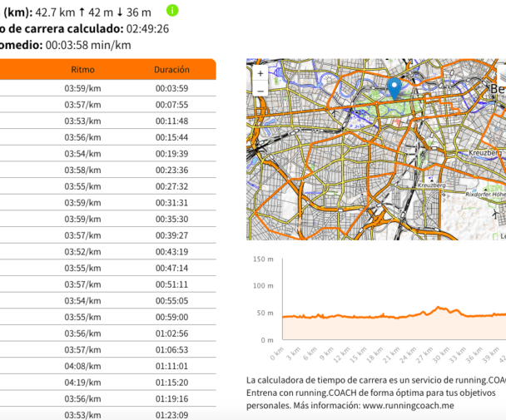Select the average pace 00:03:58 min/km text

click(x=88, y=45)
